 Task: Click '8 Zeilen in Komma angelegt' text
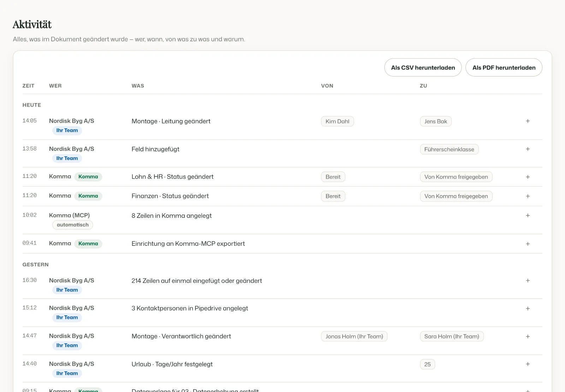[x=172, y=216]
